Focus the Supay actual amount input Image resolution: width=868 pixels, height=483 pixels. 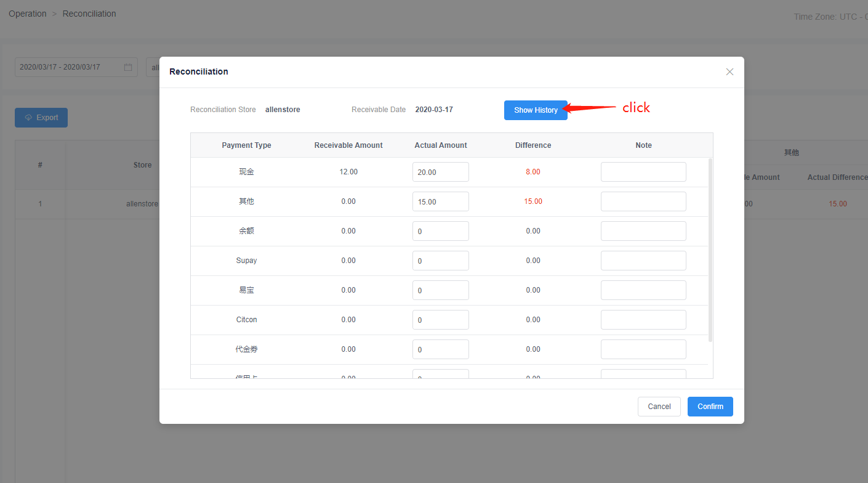[x=440, y=261]
